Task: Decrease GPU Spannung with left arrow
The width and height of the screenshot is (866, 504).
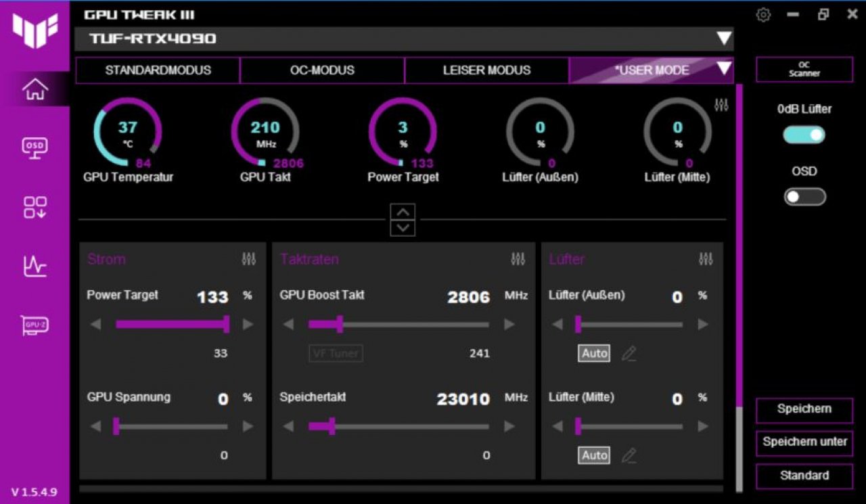Action: tap(95, 426)
